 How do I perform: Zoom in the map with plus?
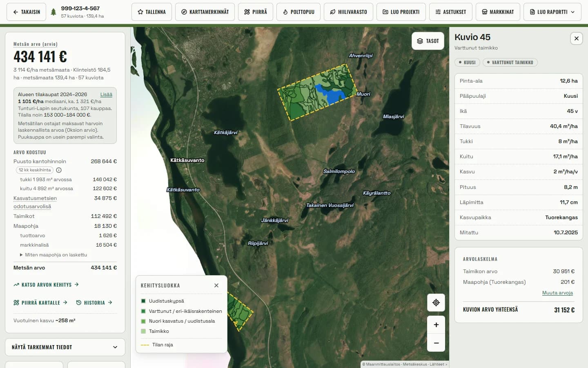click(436, 325)
